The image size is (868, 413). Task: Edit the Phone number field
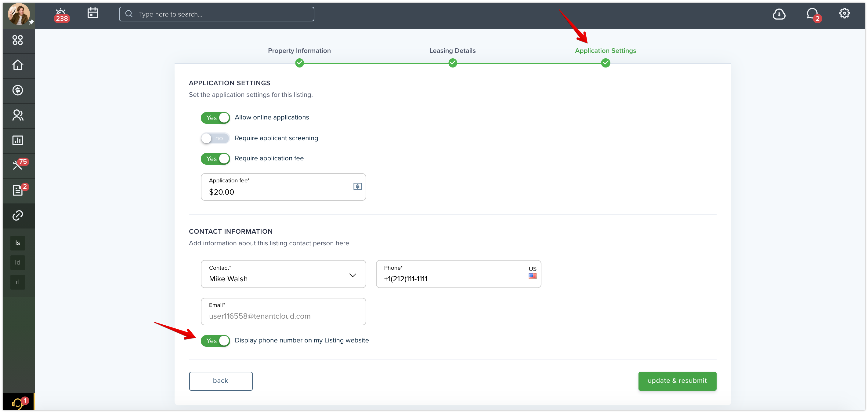pos(458,274)
